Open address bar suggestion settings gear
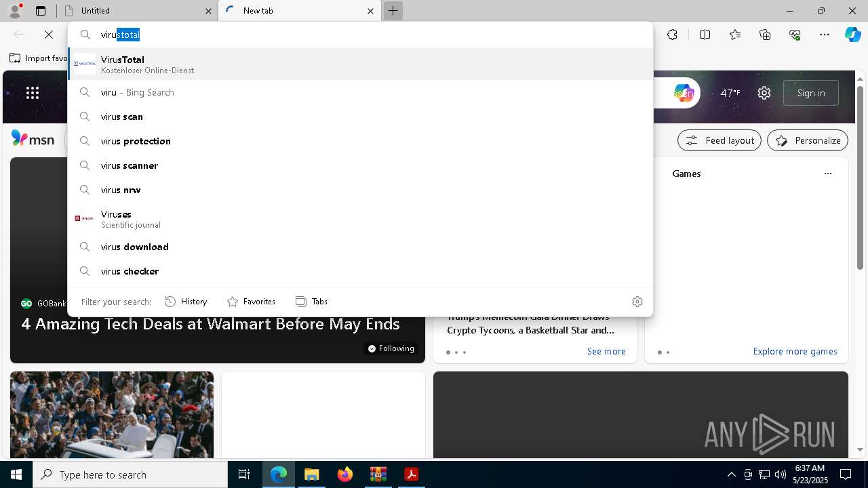868x488 pixels. 637,302
